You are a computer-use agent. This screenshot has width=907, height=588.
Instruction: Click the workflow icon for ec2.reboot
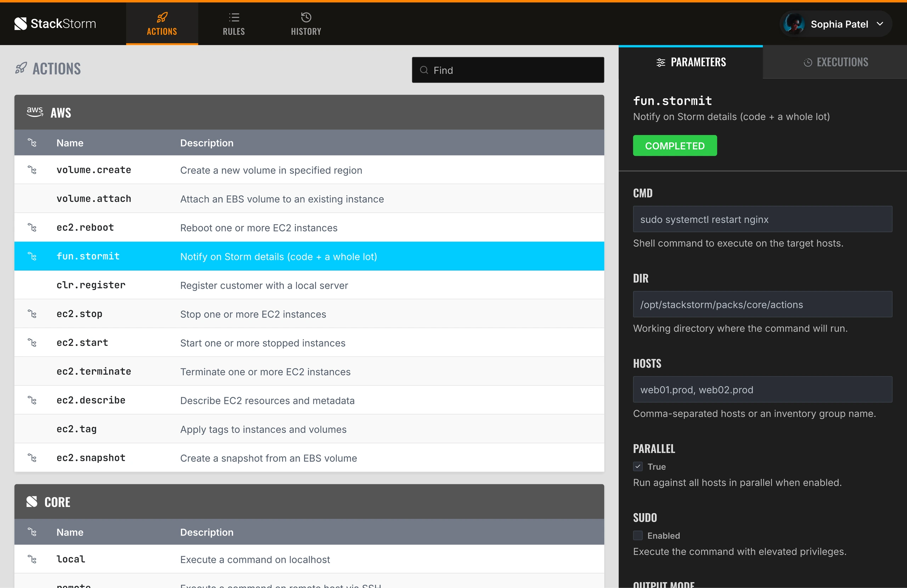(x=32, y=227)
